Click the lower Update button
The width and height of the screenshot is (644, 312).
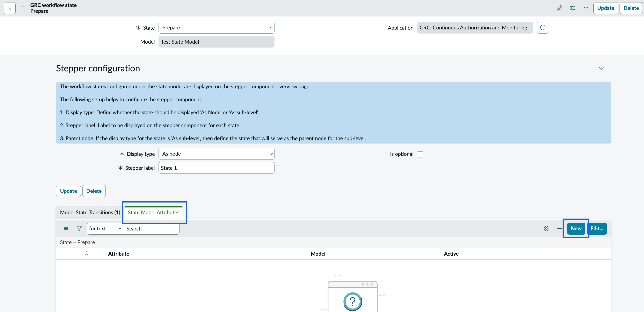pyautogui.click(x=68, y=191)
